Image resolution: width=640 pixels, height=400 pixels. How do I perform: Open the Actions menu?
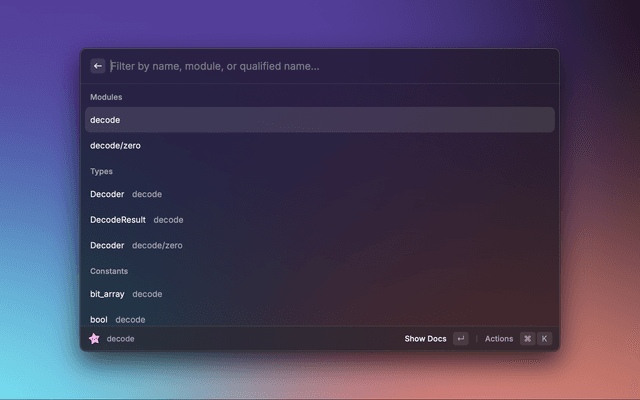pyautogui.click(x=498, y=339)
